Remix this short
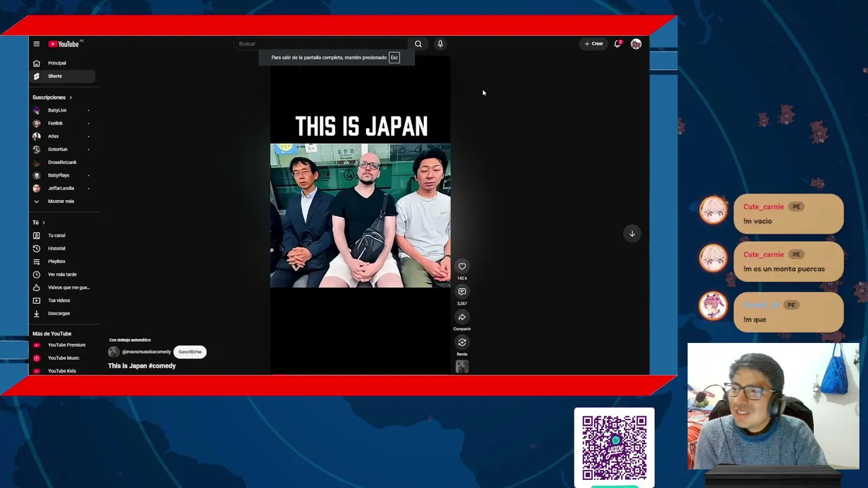The width and height of the screenshot is (868, 488). tap(462, 342)
